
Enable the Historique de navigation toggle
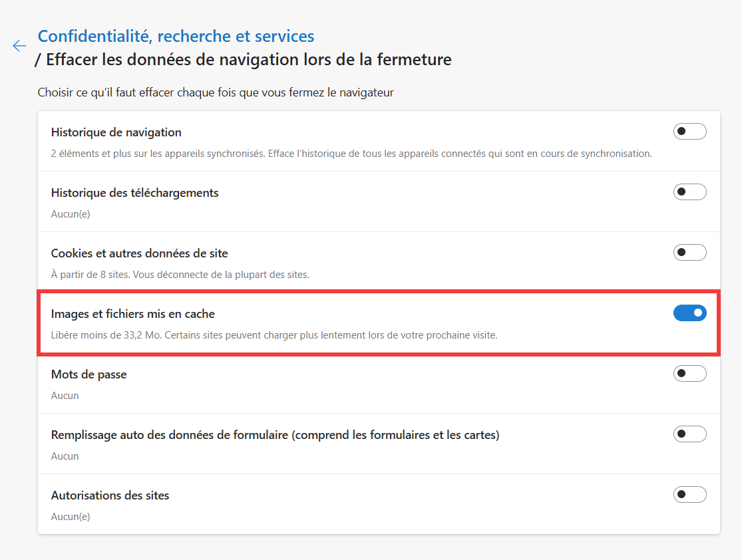pyautogui.click(x=689, y=131)
